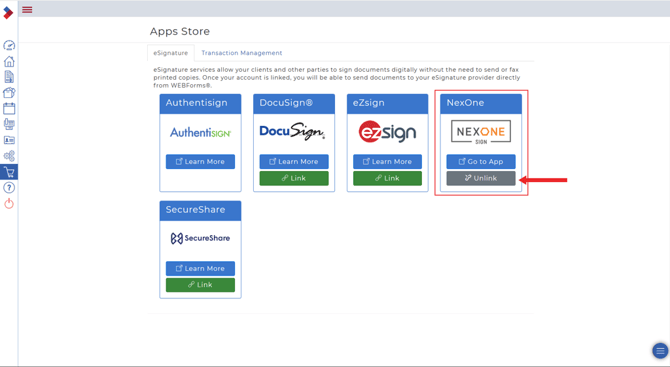Select the shopping cart Apps Store icon
This screenshot has width=670, height=367.
(9, 172)
